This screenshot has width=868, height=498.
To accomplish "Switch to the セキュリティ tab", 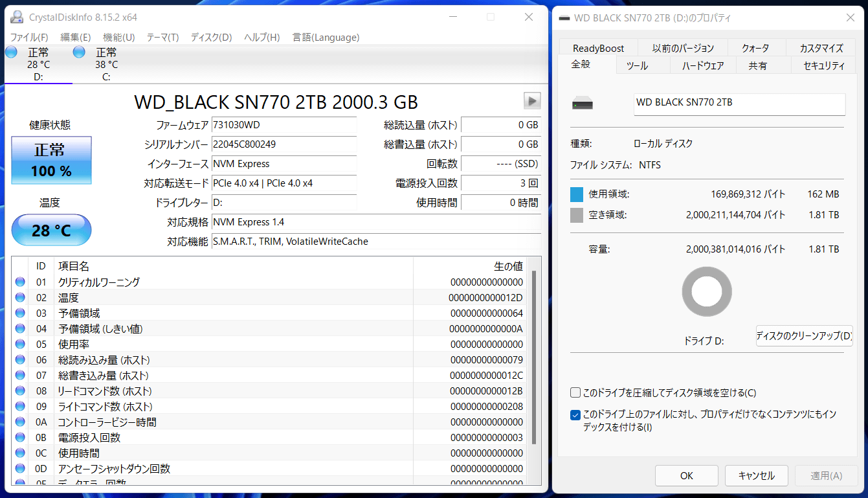I will [824, 65].
